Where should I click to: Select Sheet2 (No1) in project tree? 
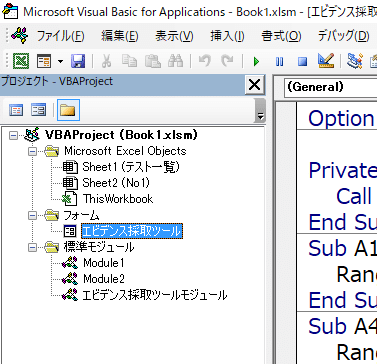116,183
